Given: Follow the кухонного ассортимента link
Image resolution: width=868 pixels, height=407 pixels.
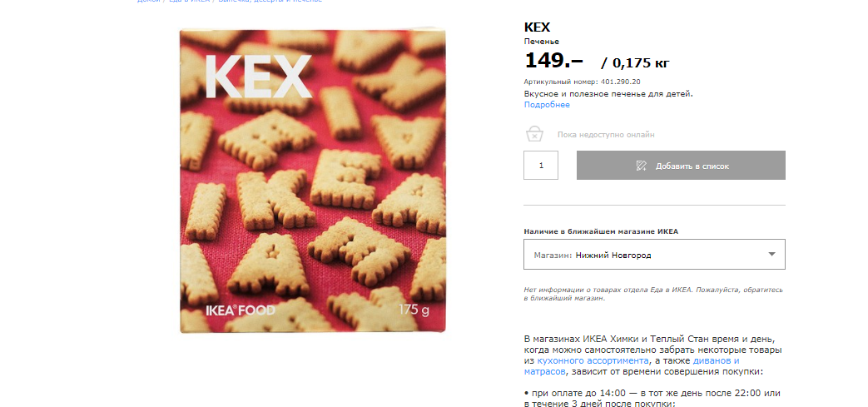Looking at the screenshot, I should click(593, 360).
